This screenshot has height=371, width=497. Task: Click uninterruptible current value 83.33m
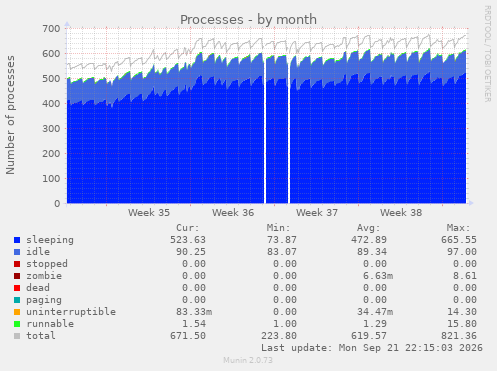pos(194,312)
